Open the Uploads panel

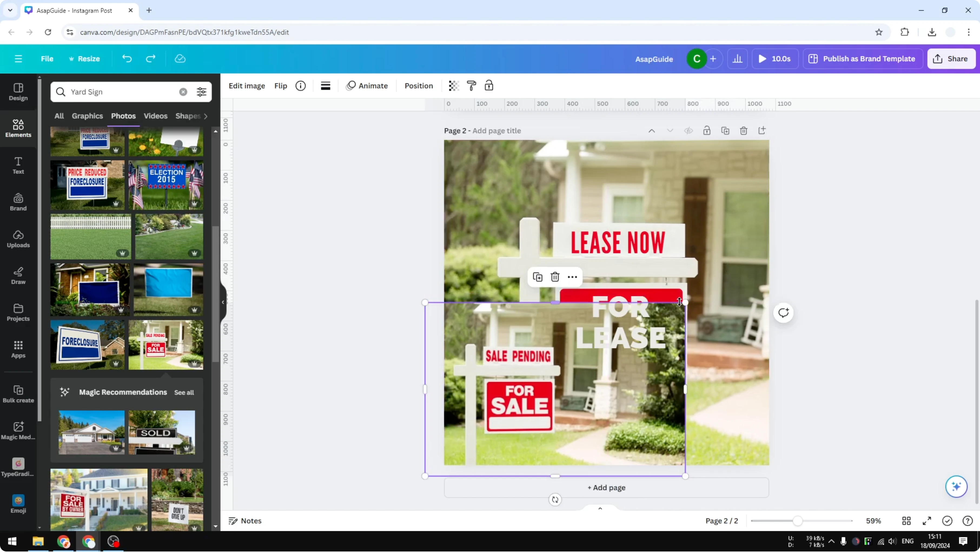[x=18, y=239]
